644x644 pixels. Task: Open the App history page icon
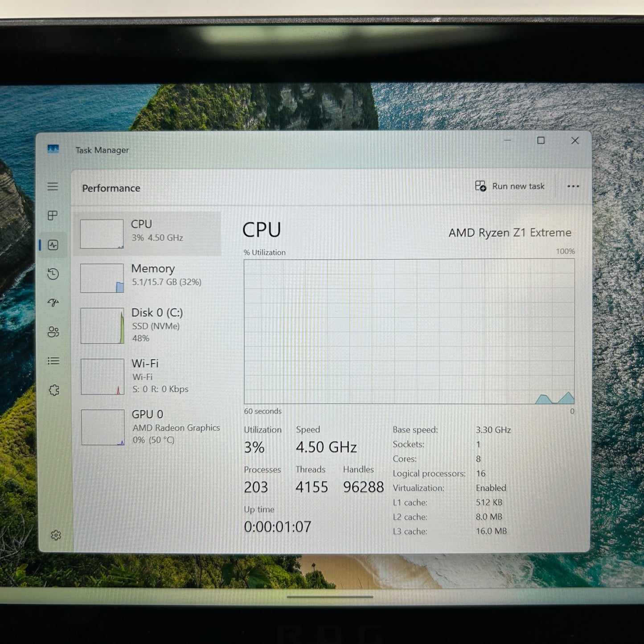pos(53,274)
